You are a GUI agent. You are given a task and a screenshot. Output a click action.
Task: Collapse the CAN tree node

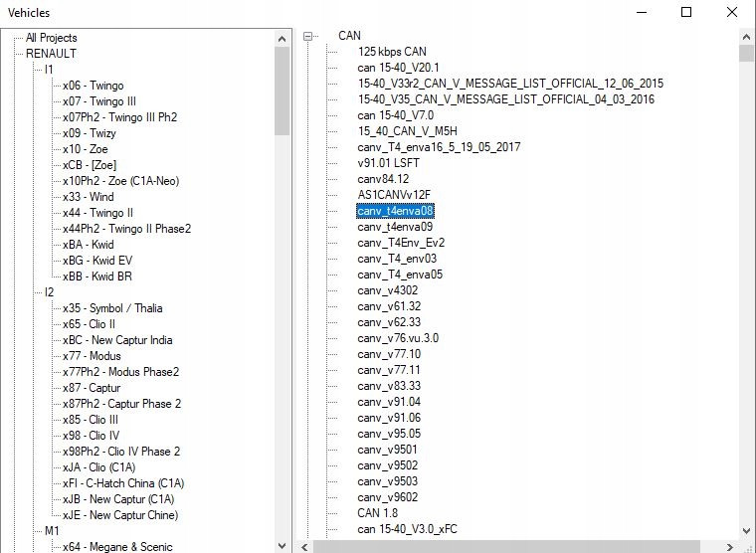[307, 36]
